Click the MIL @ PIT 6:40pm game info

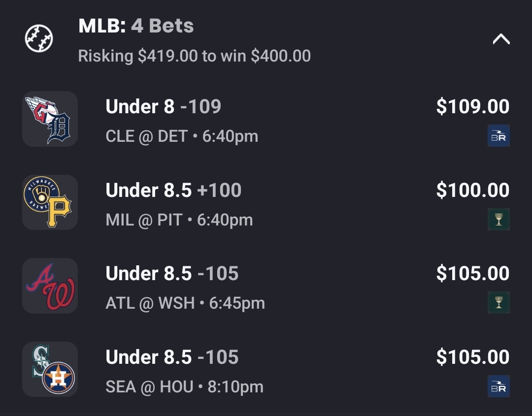coord(179,220)
